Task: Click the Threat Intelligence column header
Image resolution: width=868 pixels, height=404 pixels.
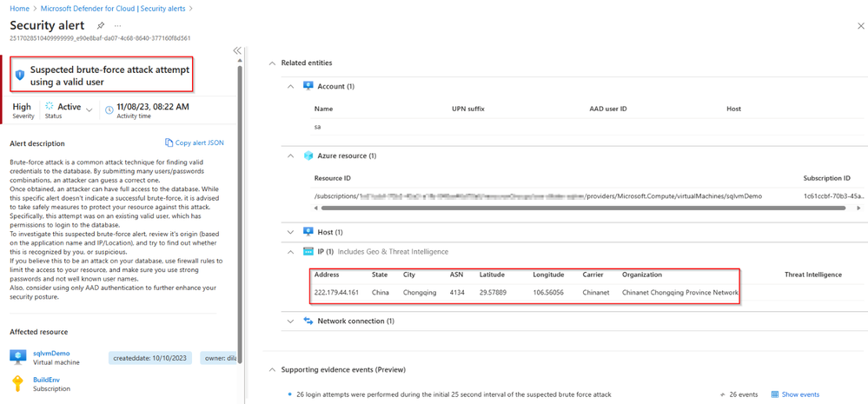Action: tap(813, 275)
